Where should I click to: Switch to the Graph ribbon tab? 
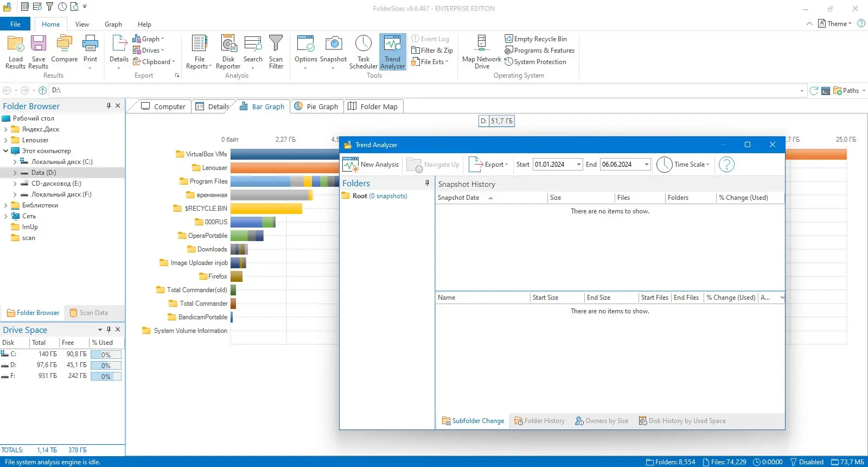click(113, 24)
